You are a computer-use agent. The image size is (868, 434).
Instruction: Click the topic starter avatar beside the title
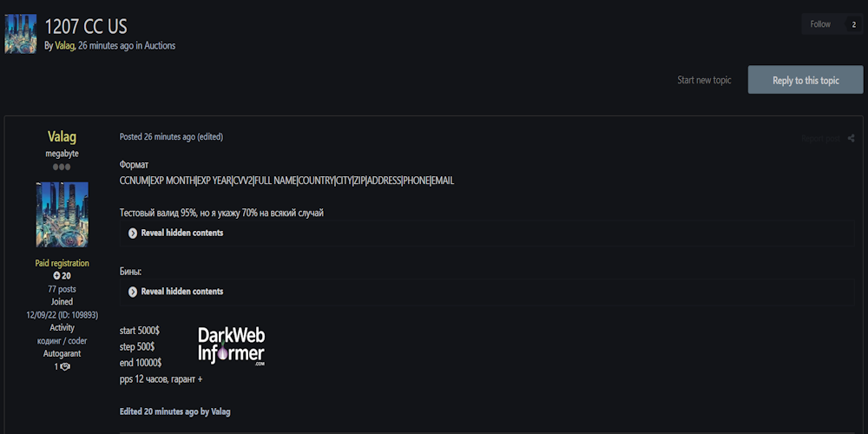pos(21,34)
